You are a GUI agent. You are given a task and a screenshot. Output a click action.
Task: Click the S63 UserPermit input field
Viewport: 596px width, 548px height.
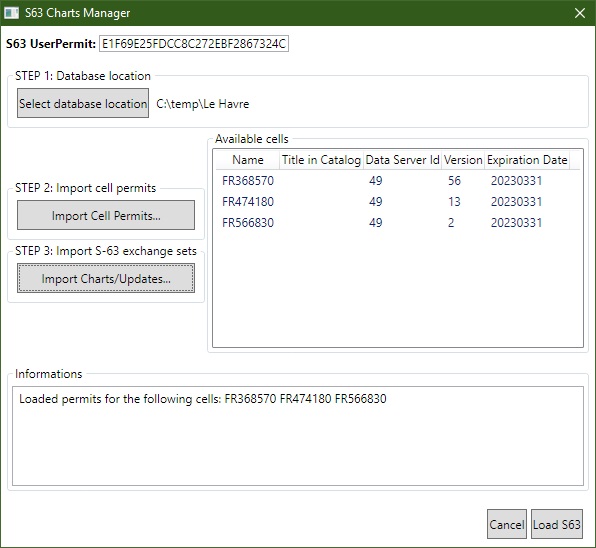[x=194, y=44]
